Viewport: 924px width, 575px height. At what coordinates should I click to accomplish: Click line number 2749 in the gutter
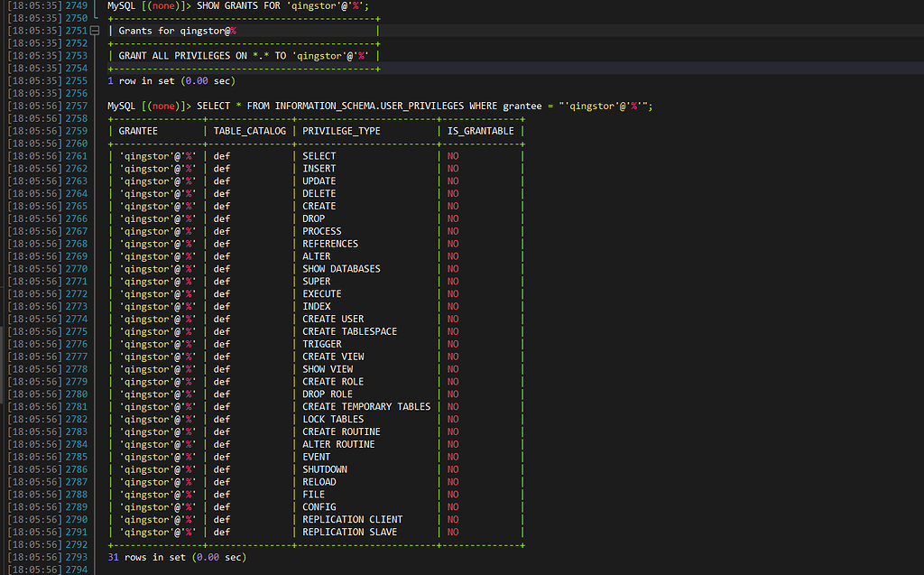pyautogui.click(x=77, y=5)
